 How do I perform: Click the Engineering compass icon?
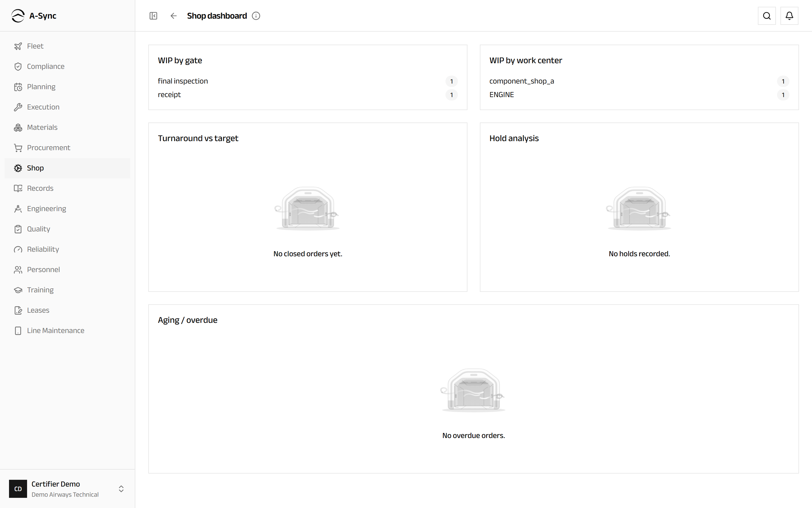click(x=18, y=209)
